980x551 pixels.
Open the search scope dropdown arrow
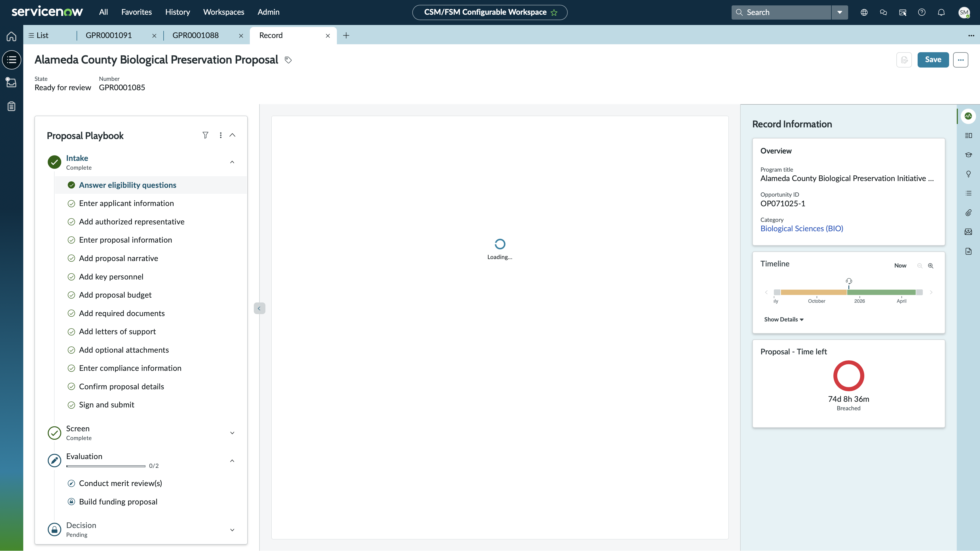click(x=840, y=12)
